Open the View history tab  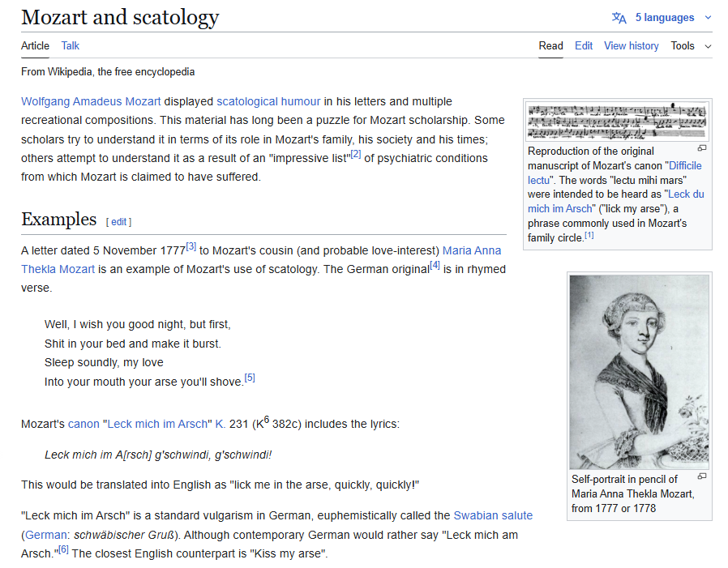(x=631, y=46)
